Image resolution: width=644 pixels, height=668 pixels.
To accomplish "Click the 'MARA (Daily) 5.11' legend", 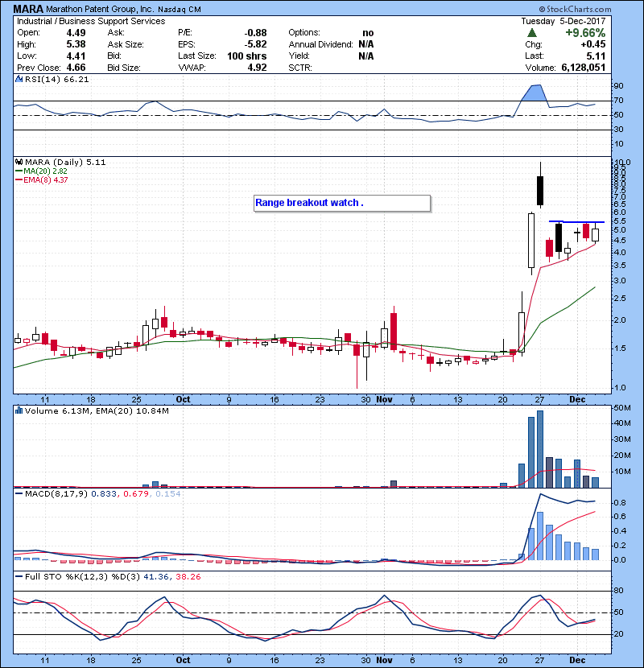I will click(x=65, y=163).
